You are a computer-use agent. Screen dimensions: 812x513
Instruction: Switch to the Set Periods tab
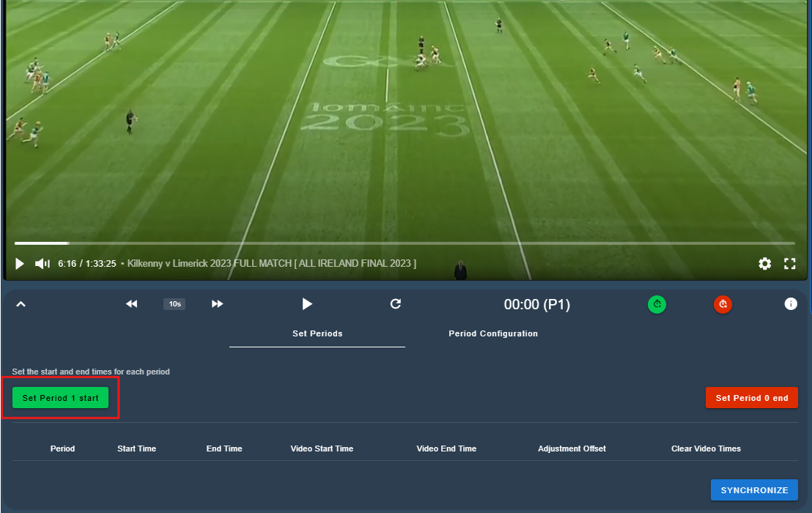[x=317, y=334]
